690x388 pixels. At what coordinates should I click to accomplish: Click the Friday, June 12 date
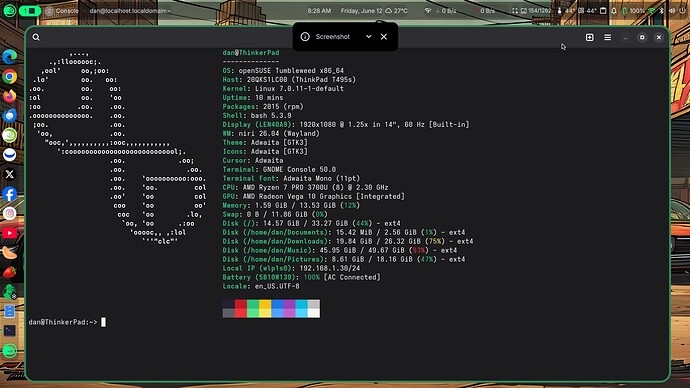tap(361, 11)
